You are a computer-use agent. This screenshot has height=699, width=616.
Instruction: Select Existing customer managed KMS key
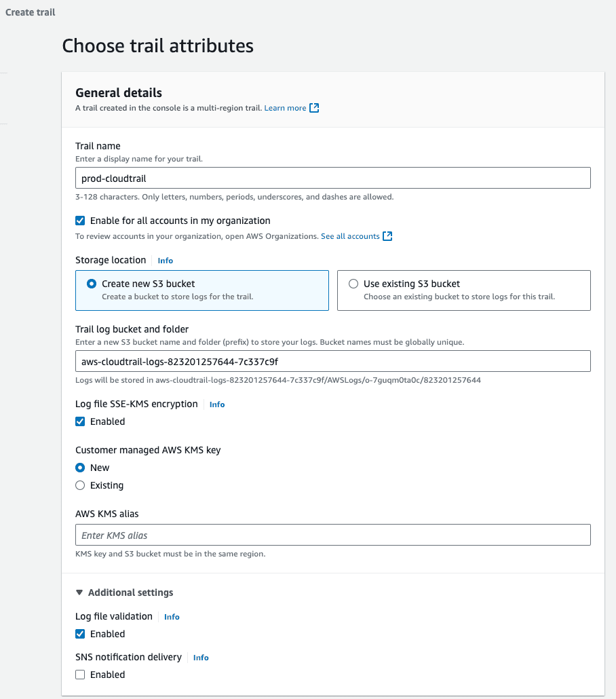[x=79, y=485]
